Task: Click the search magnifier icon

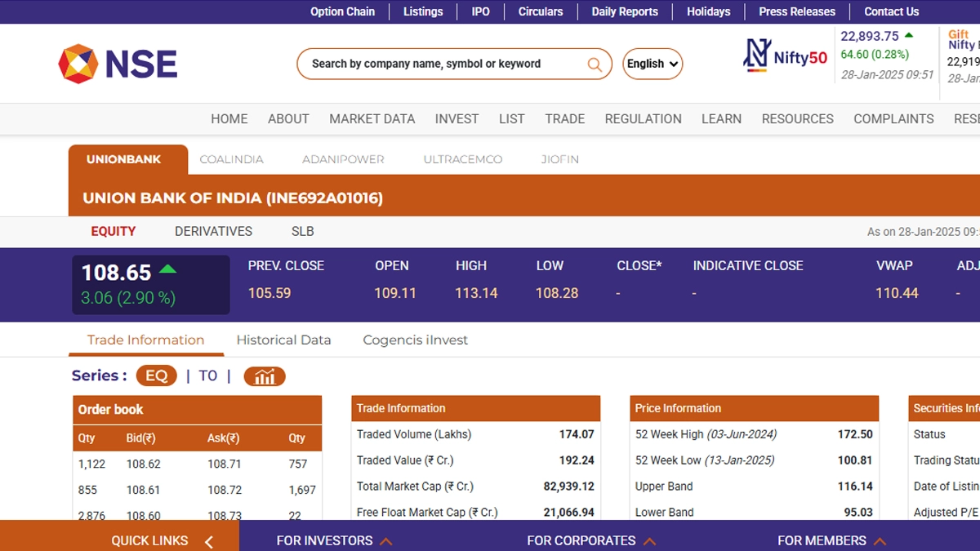Action: 595,64
